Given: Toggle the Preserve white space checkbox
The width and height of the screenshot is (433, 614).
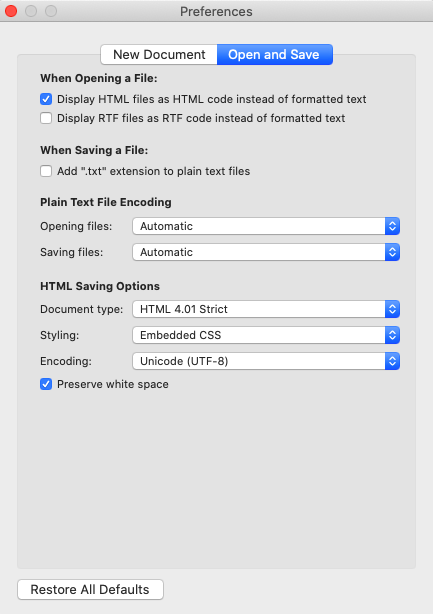Looking at the screenshot, I should [46, 384].
